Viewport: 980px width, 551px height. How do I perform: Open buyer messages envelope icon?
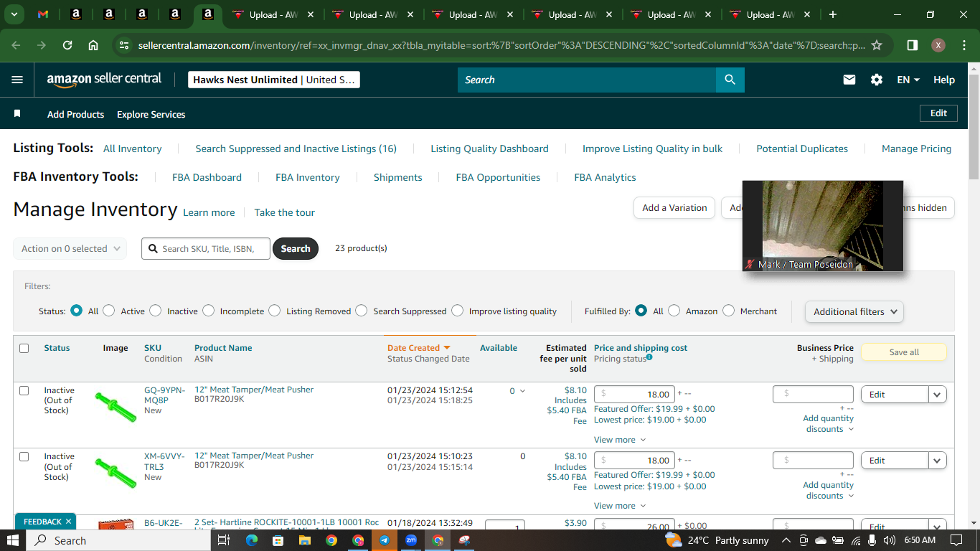[849, 80]
